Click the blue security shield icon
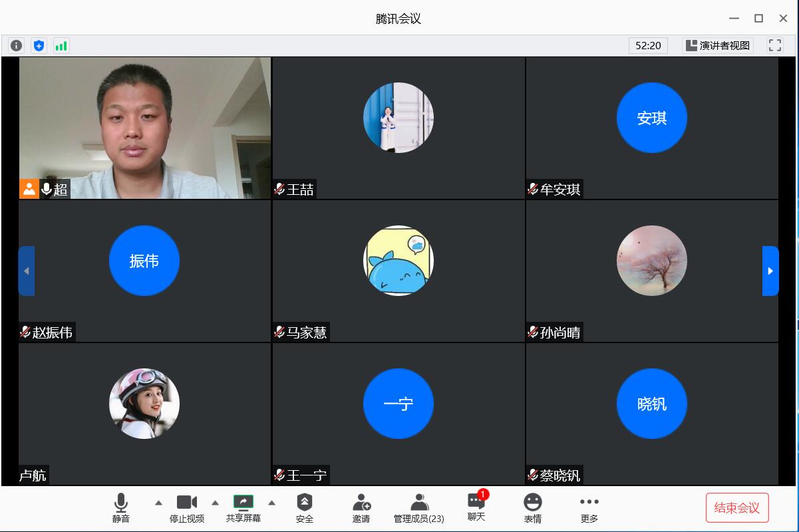The height and width of the screenshot is (532, 799). tap(39, 45)
